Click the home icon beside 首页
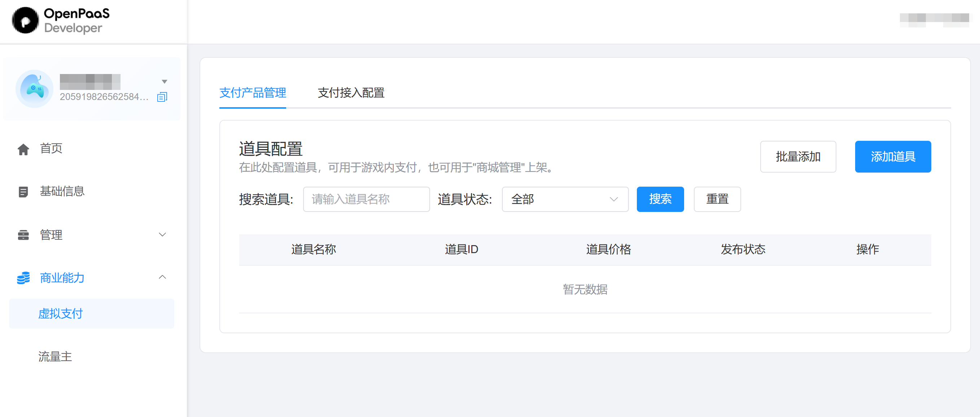Screen dimensions: 980x417 23,149
